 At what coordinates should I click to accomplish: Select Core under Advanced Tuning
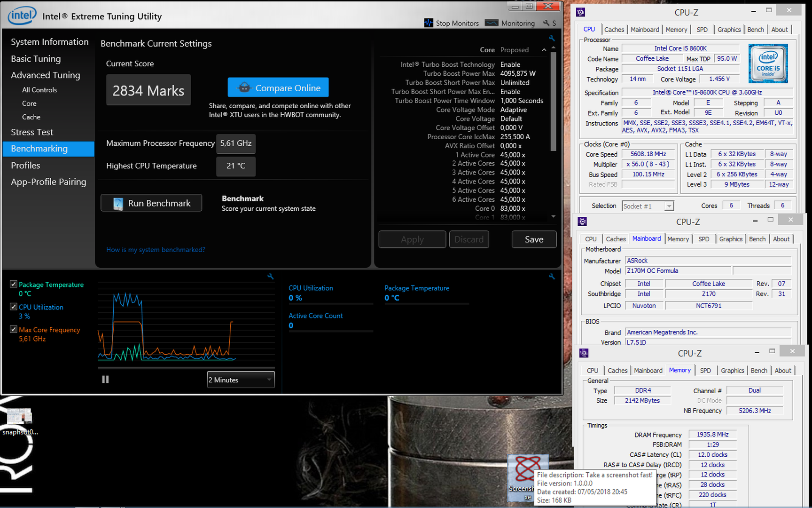coord(29,103)
